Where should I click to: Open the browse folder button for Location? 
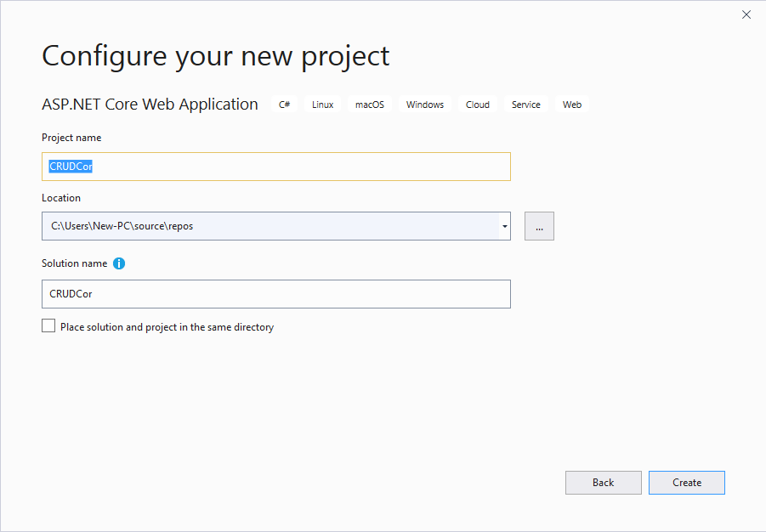[539, 226]
